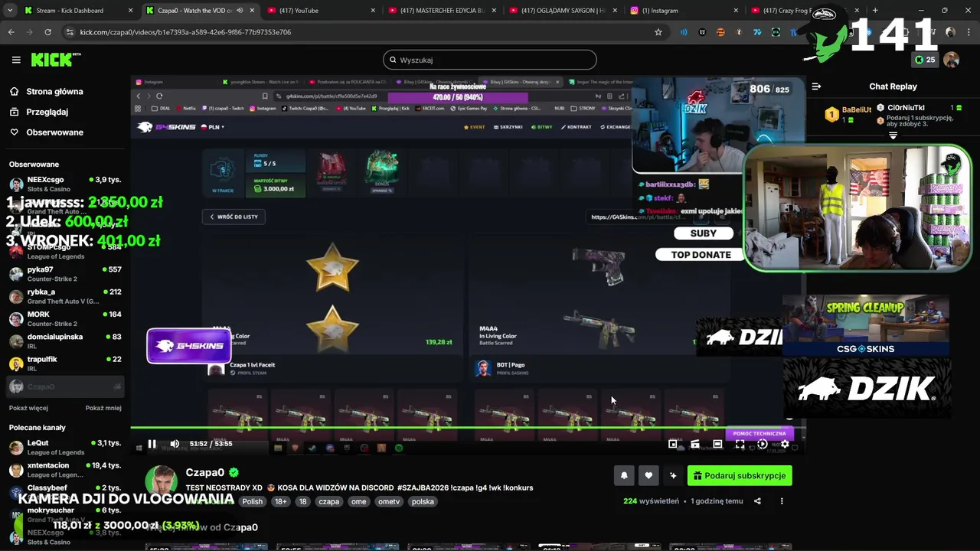980x551 pixels.
Task: Open Czapa0 channel name link
Action: [x=204, y=473]
